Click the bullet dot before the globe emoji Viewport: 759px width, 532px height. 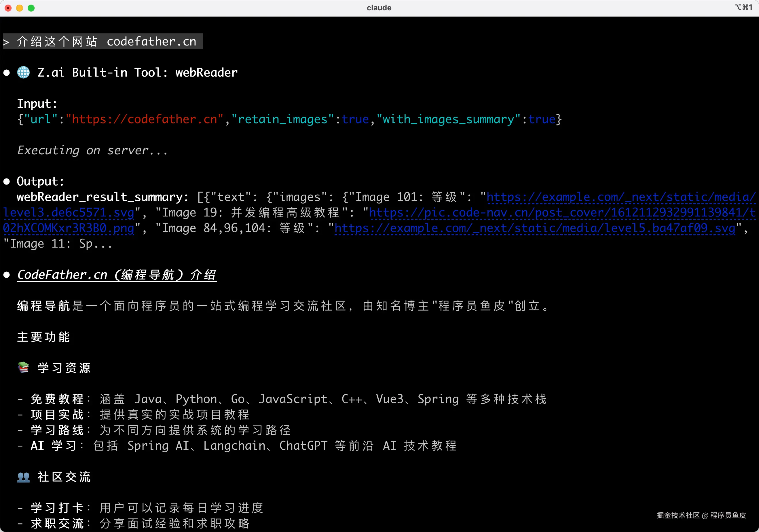[7, 73]
